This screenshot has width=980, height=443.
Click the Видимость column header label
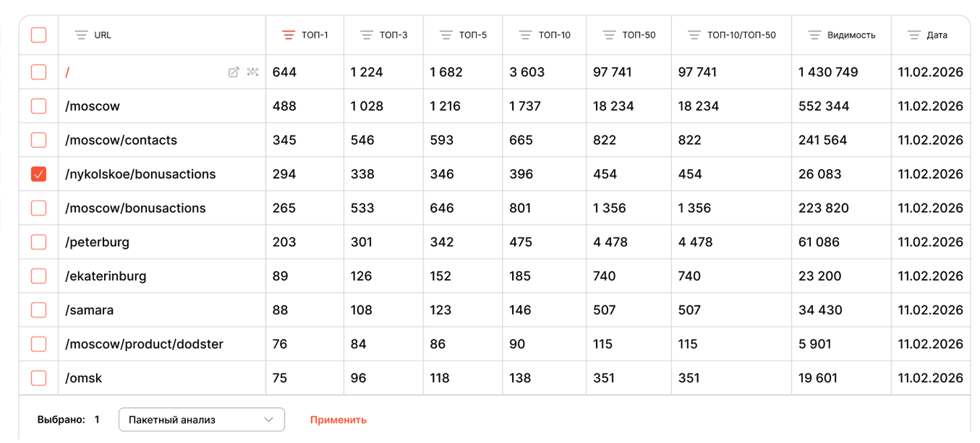851,35
